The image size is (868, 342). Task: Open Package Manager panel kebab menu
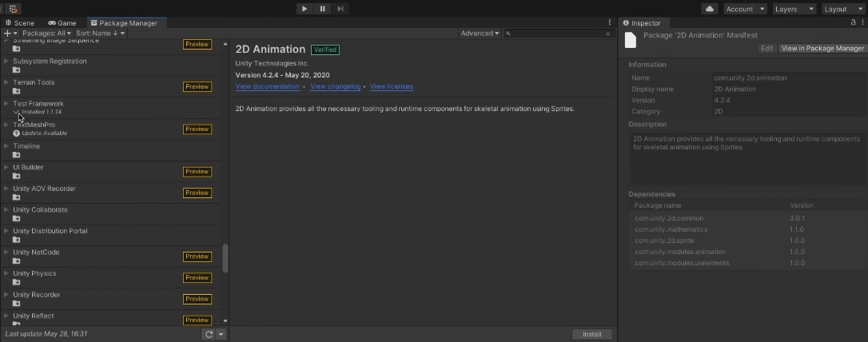pyautogui.click(x=610, y=23)
